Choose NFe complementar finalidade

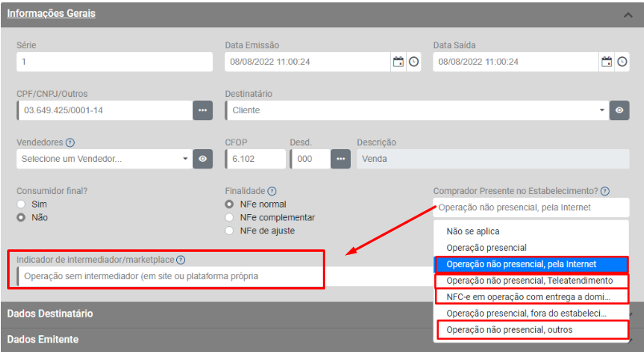tap(229, 217)
